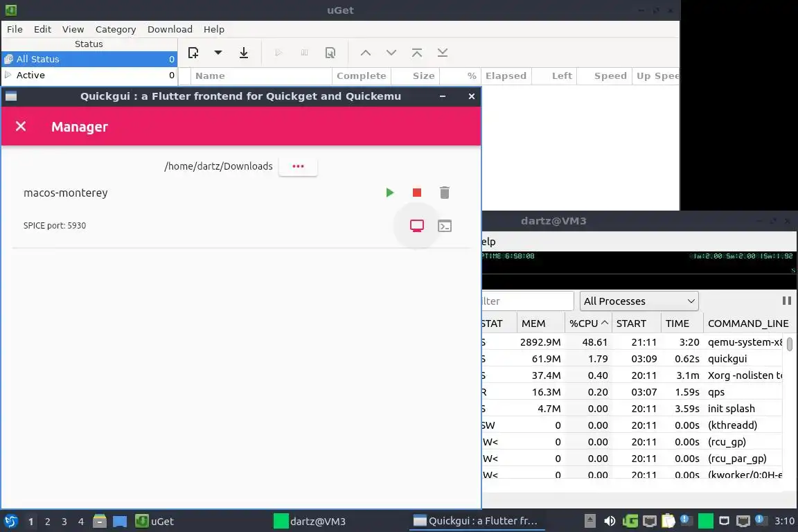Open the Edit menu in uGet
This screenshot has height=532, width=798.
click(x=42, y=29)
